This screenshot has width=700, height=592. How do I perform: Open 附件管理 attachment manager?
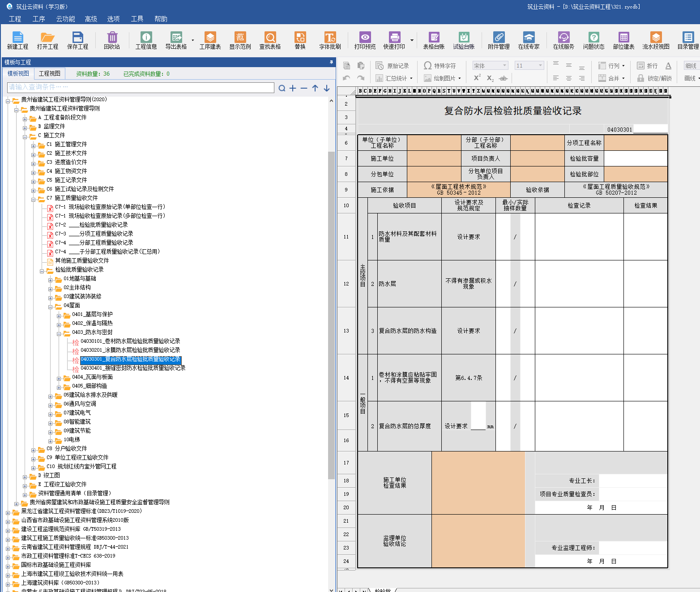coord(499,40)
